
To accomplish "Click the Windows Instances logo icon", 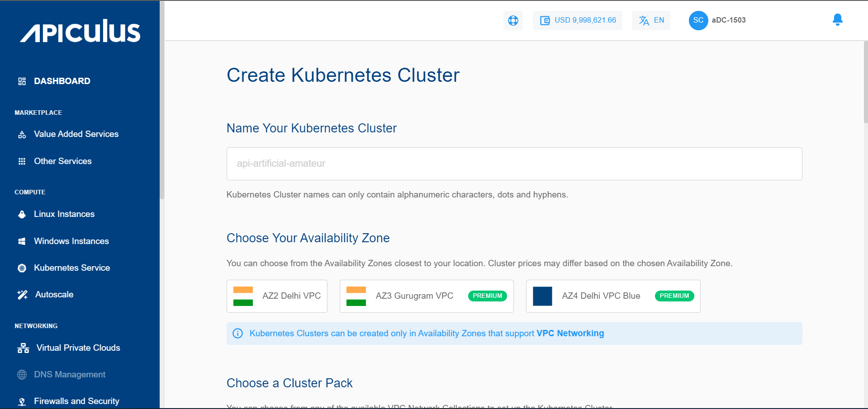I will (x=22, y=241).
